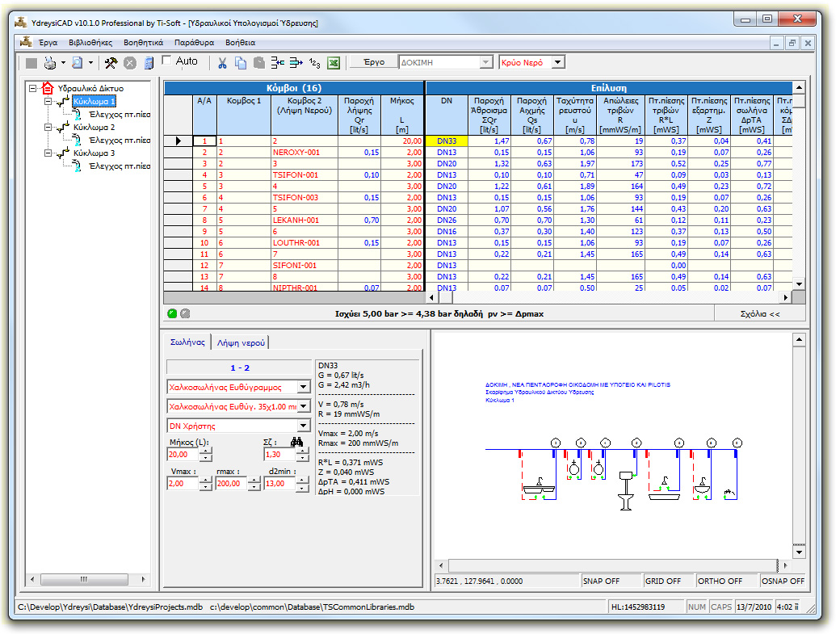This screenshot has height=634, width=840.
Task: Click the hammer and wrench tools icon
Action: (110, 63)
